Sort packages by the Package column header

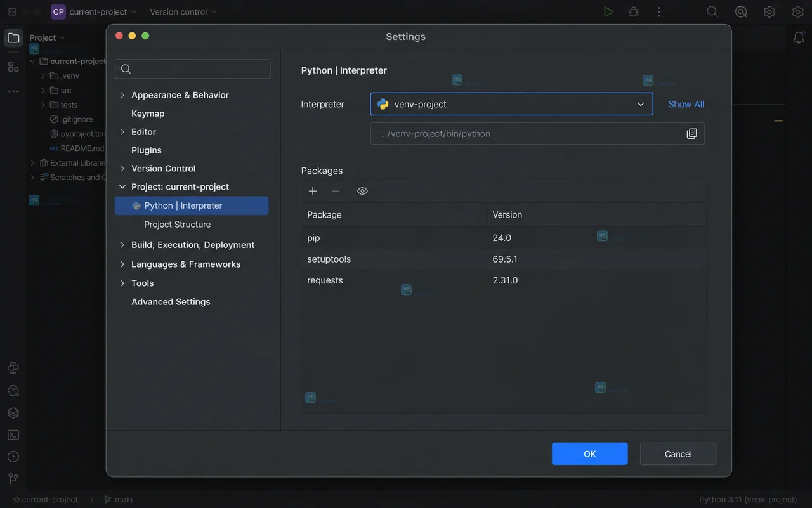[393, 215]
